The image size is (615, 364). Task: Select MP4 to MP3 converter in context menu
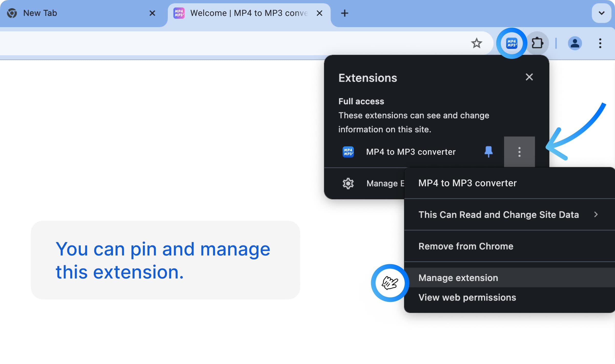click(509, 183)
